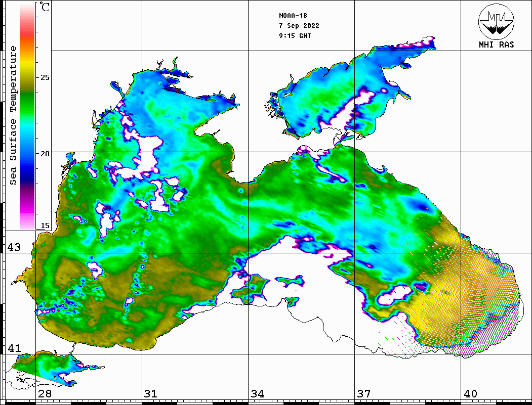532x405 pixels.
Task: Click the Sea Surface Temperature vertical label
Action: (x=13, y=116)
